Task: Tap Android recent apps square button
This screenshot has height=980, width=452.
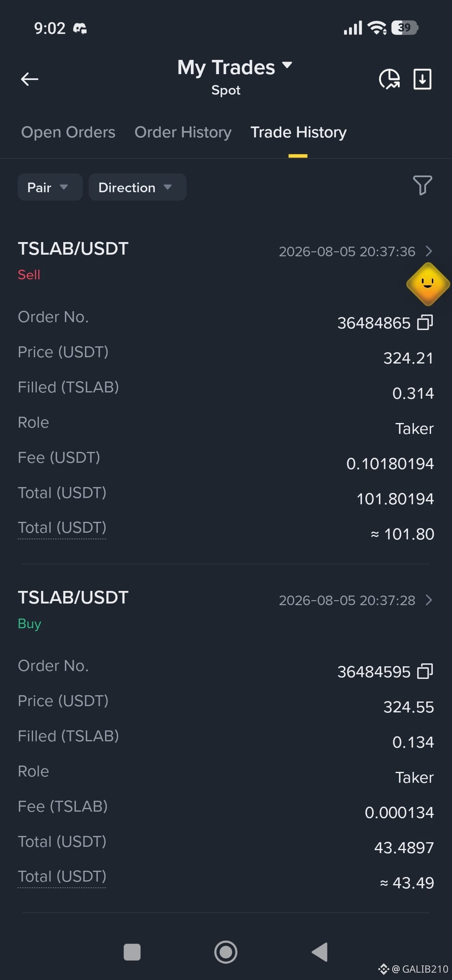Action: coord(132,952)
